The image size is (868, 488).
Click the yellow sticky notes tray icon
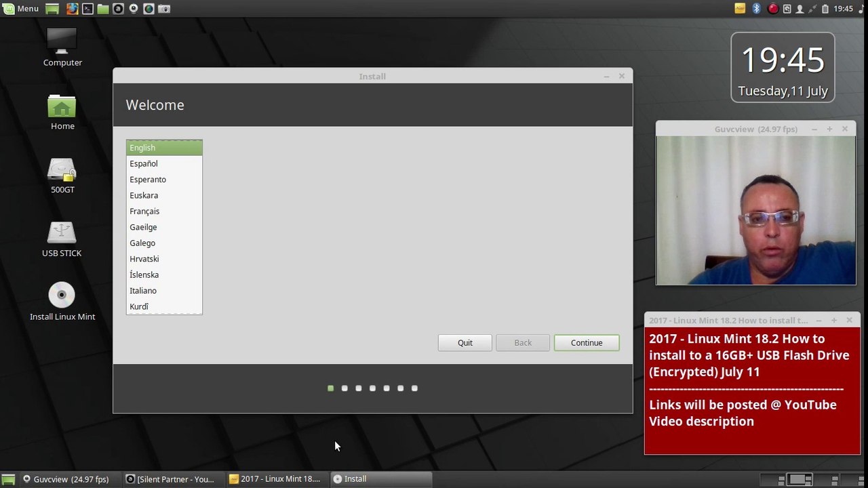740,9
